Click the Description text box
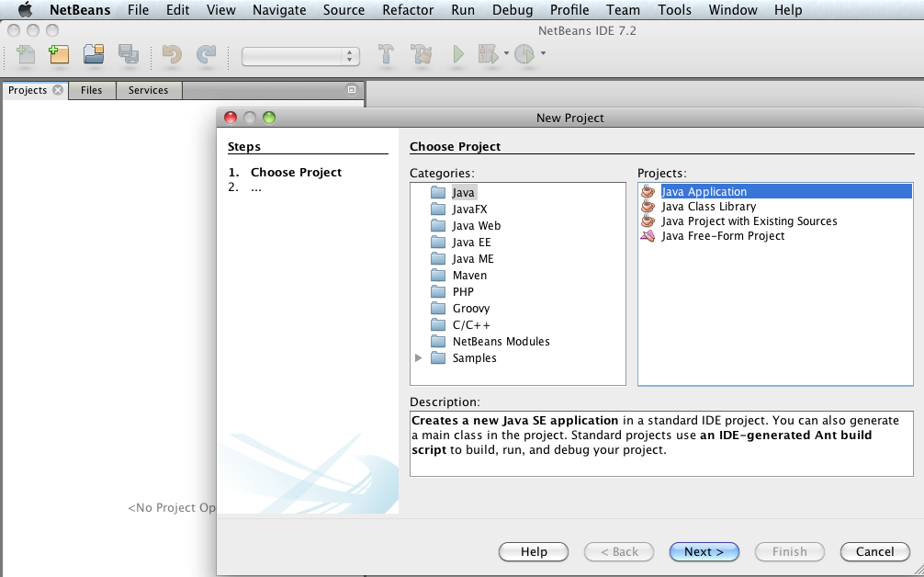The width and height of the screenshot is (924, 577). pyautogui.click(x=661, y=443)
